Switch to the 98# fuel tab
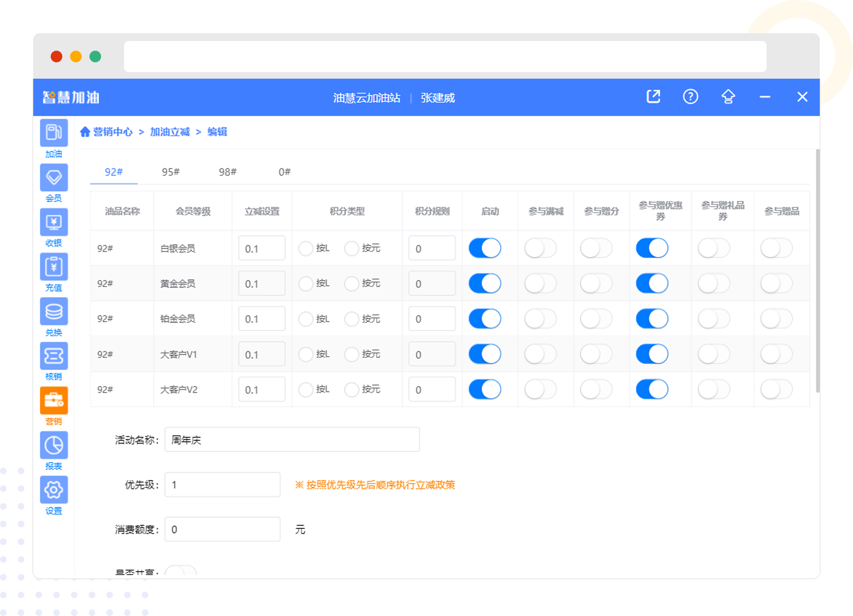 [228, 172]
